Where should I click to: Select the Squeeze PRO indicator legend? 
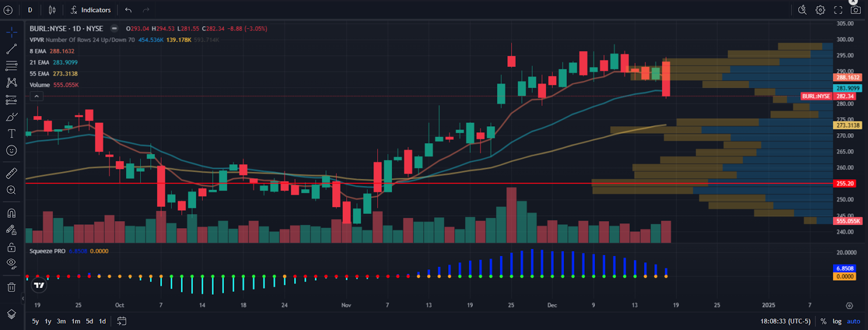click(47, 251)
